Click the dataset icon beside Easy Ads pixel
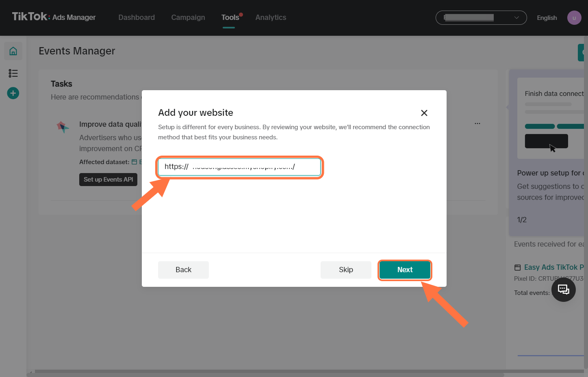The width and height of the screenshot is (588, 377). 518,267
